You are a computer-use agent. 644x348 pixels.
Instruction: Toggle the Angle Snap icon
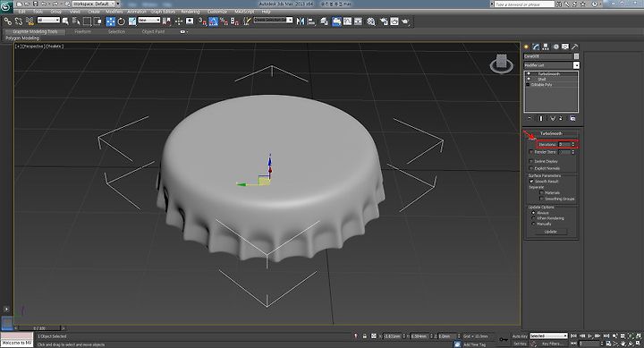point(213,21)
